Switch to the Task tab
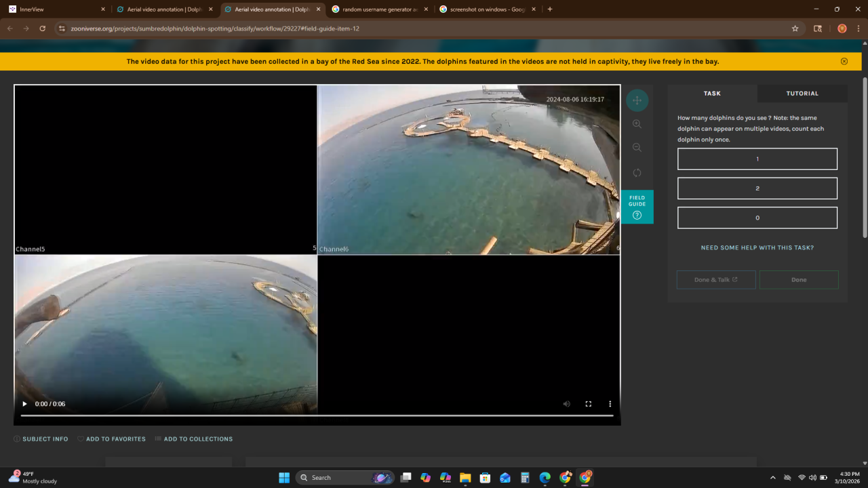 [712, 94]
